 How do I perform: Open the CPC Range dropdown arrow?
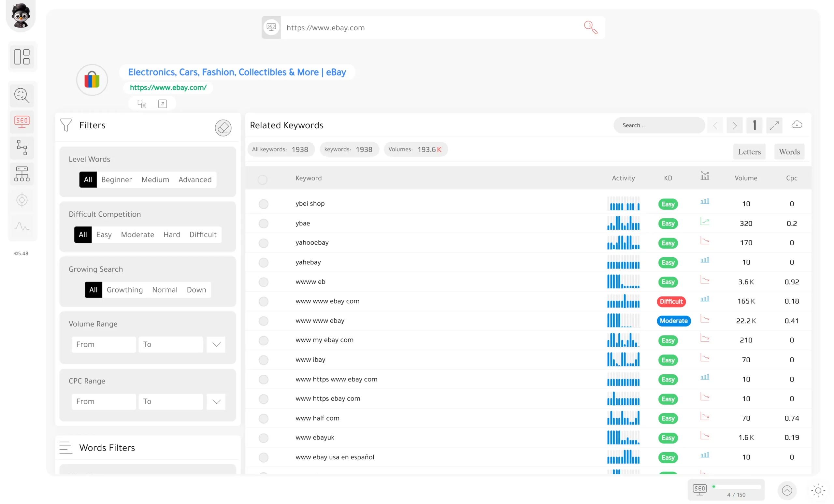tap(216, 402)
